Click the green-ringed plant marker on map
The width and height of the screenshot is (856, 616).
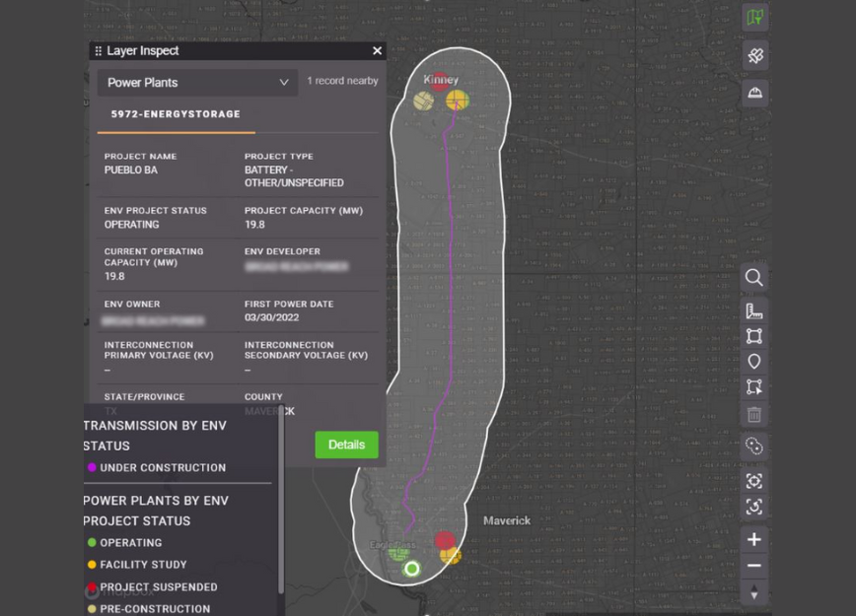[x=412, y=569]
